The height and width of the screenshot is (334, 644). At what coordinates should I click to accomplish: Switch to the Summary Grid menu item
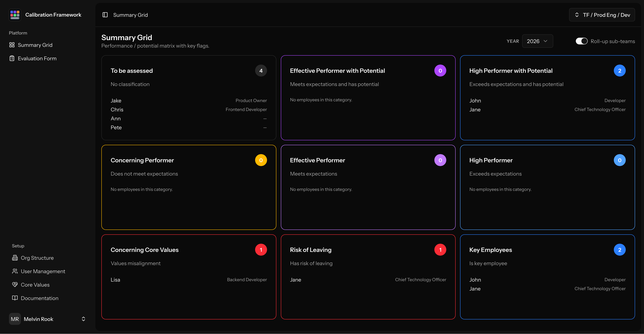click(x=35, y=45)
